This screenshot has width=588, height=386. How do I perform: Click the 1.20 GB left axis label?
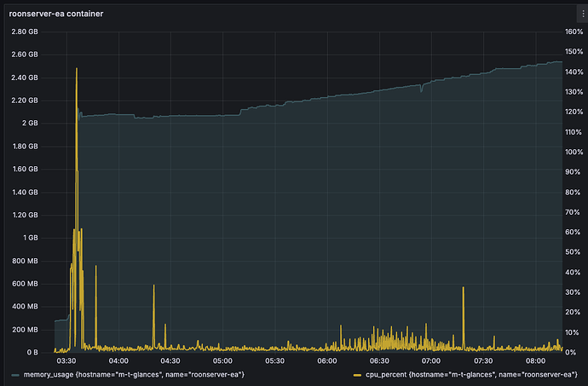(x=25, y=215)
